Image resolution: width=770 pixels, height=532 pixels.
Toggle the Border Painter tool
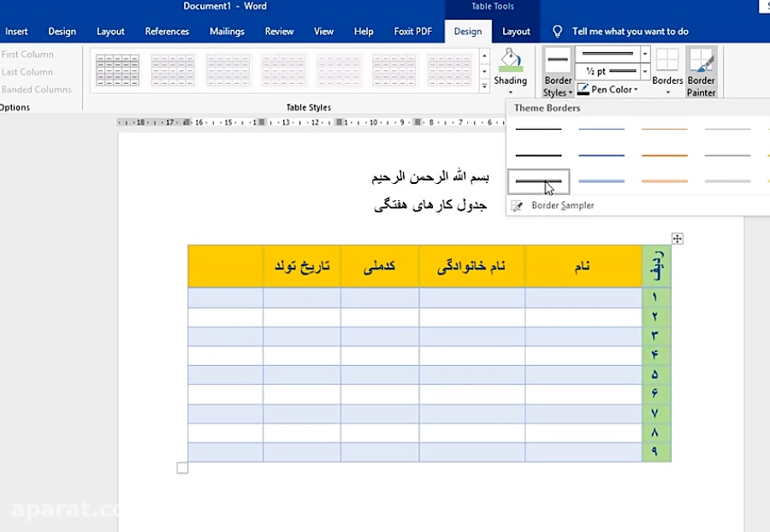click(x=702, y=72)
